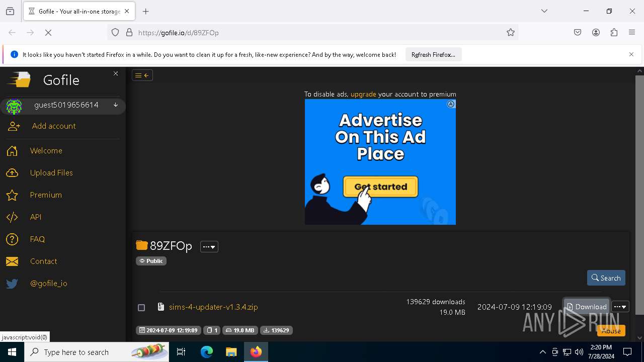Image resolution: width=644 pixels, height=362 pixels.
Task: Click the site security padlock icon
Action: click(x=129, y=33)
